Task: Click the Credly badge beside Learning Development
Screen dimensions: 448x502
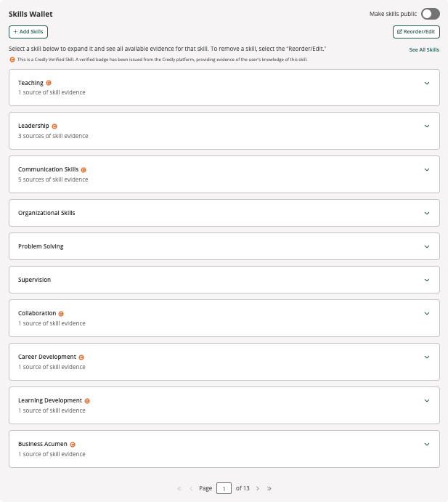Action: (87, 401)
